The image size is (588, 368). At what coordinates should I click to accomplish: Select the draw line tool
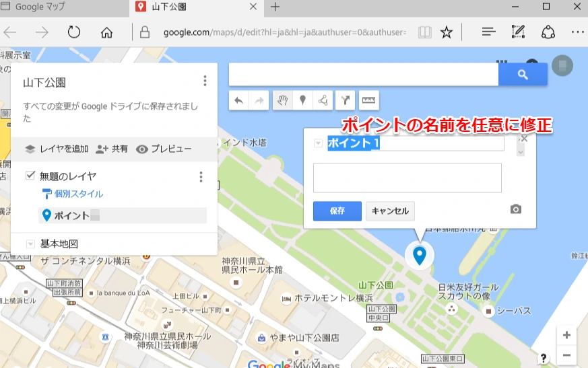(x=323, y=100)
